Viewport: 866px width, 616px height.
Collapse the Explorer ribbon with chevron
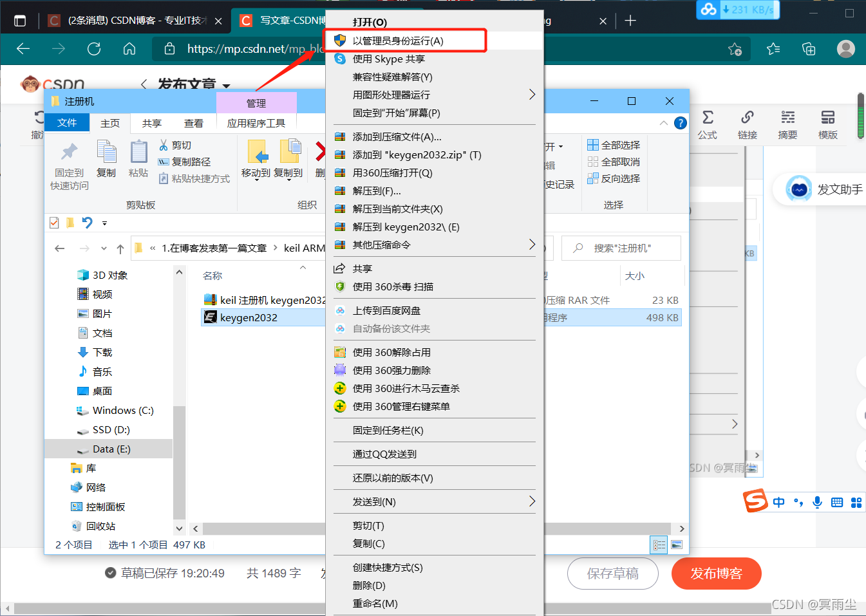pyautogui.click(x=664, y=123)
